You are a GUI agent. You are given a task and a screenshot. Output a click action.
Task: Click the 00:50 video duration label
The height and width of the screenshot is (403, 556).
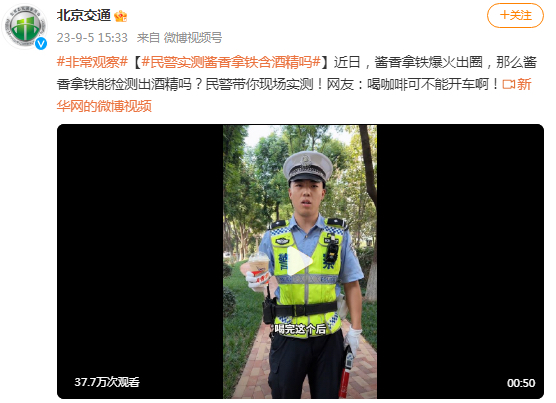(521, 383)
